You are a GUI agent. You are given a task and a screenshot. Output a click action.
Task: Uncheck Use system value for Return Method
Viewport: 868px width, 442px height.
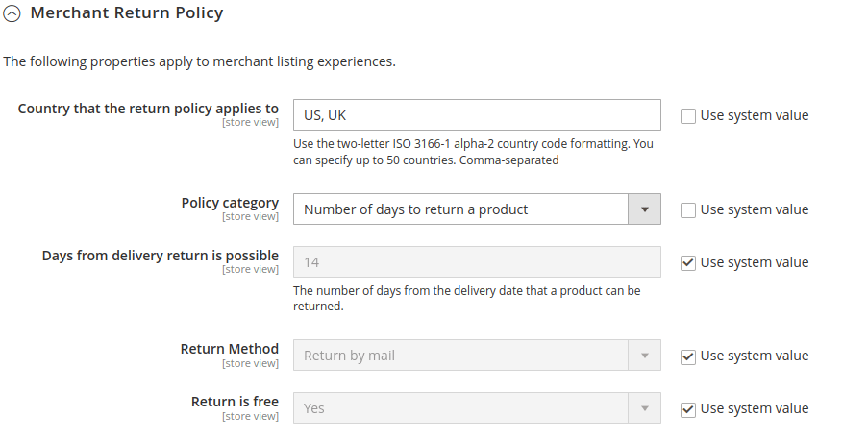[x=687, y=356]
